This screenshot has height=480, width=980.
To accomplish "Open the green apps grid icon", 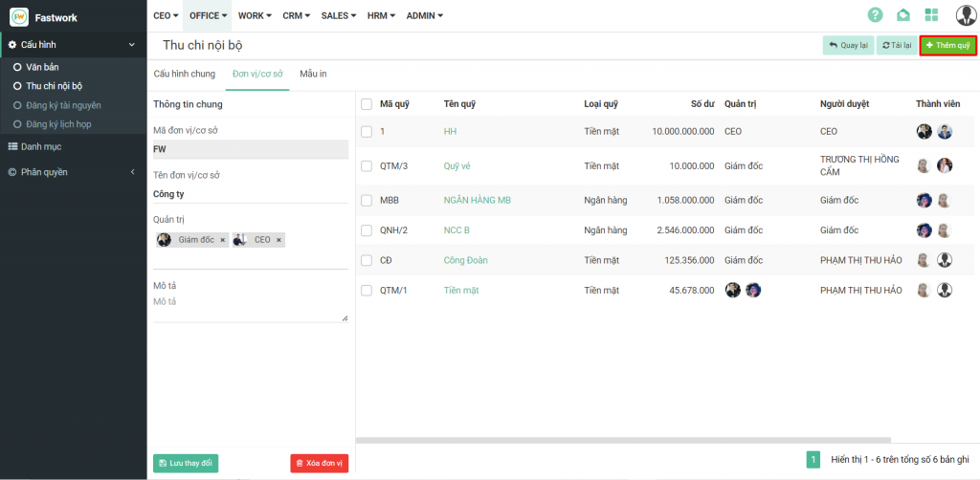I will point(931,15).
